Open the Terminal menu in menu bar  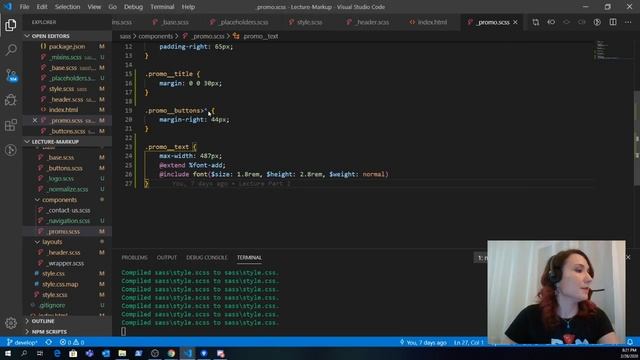point(162,7)
